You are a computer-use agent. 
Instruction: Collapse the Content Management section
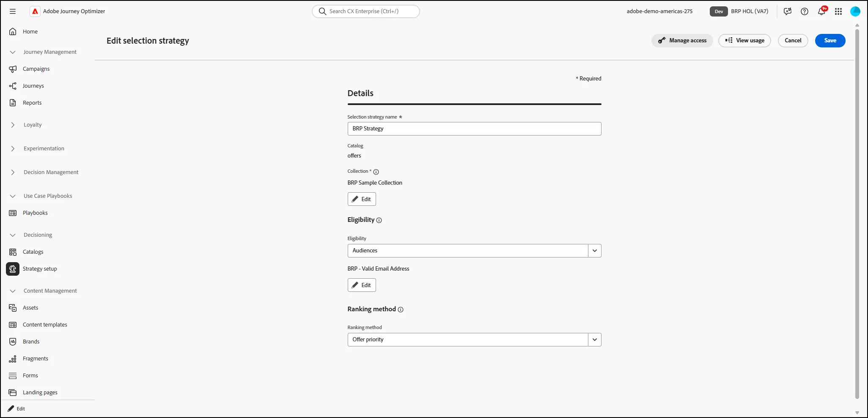13,291
